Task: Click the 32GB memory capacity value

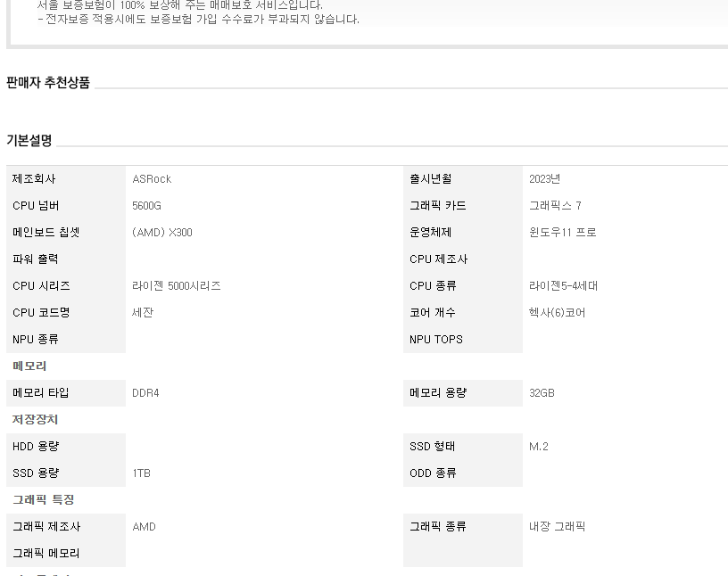Action: (542, 393)
